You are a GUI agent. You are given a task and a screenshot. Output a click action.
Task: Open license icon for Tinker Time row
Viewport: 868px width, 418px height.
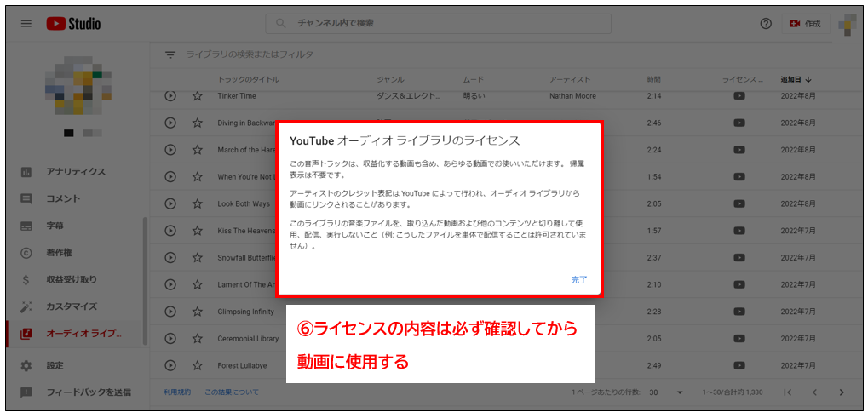(x=739, y=96)
